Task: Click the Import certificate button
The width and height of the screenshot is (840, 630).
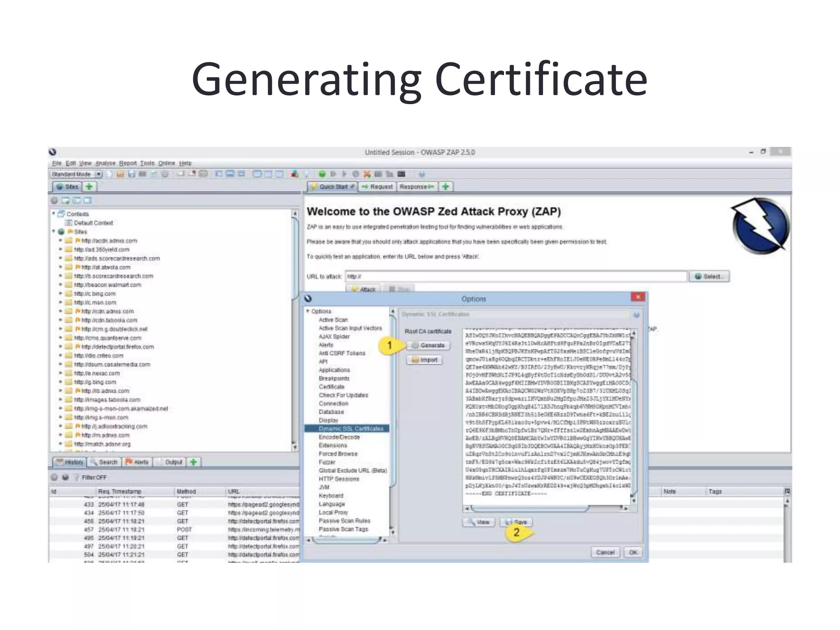Action: (x=425, y=360)
